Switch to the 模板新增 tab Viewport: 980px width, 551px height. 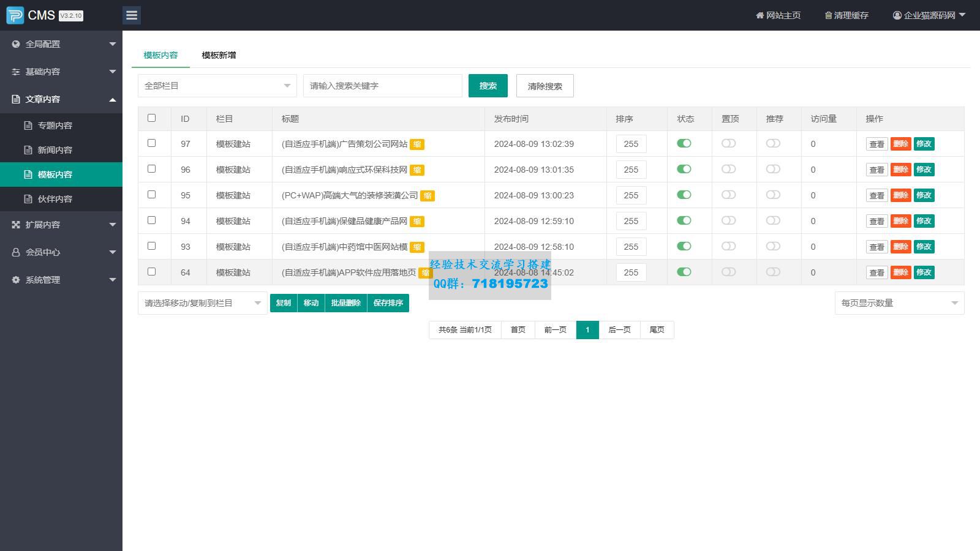coord(219,55)
